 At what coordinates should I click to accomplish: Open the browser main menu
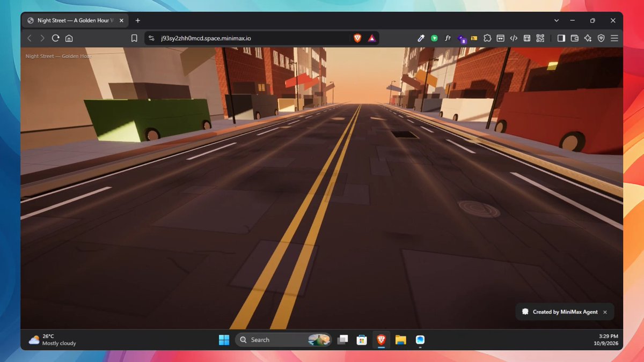pos(614,38)
